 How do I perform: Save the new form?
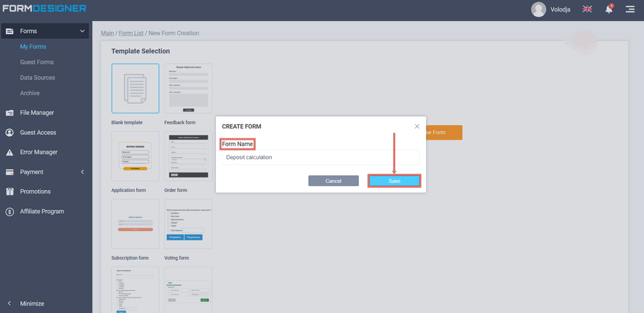point(394,181)
